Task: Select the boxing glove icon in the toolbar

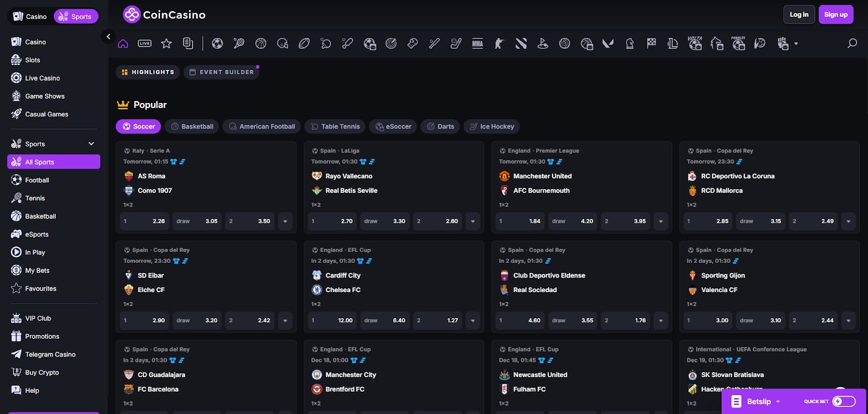Action: pos(413,43)
